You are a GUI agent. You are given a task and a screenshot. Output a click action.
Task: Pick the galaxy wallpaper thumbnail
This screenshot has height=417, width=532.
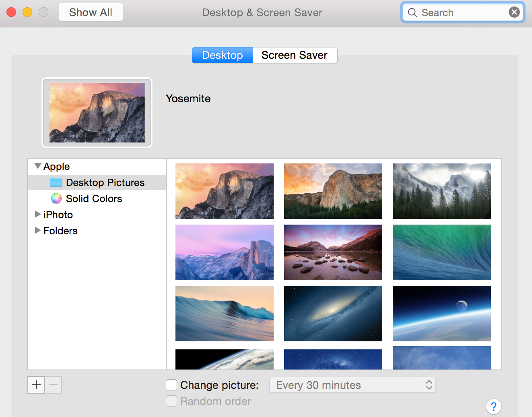tap(333, 314)
